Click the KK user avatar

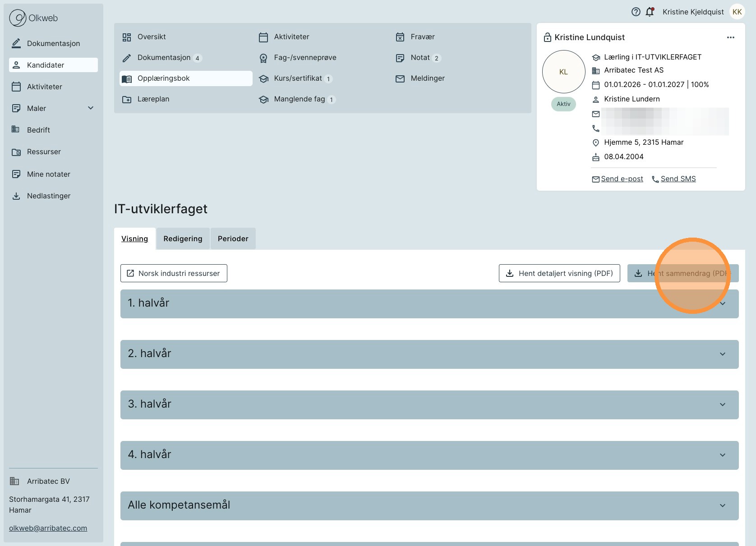(x=737, y=12)
